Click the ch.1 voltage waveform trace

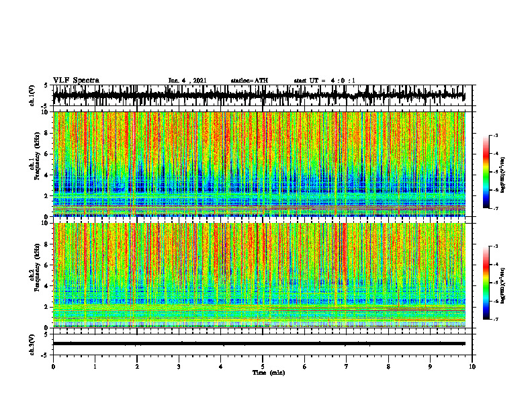259,95
